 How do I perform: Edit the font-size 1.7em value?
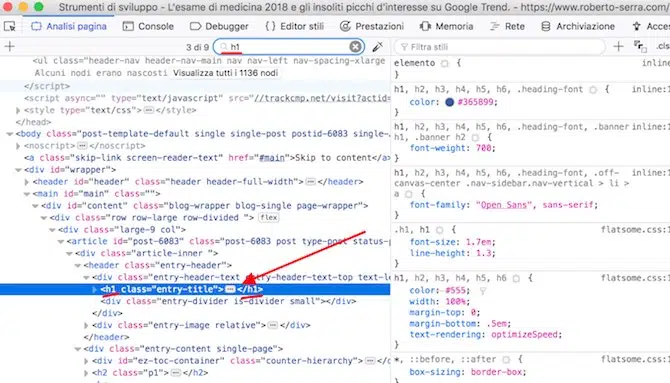[x=479, y=242]
